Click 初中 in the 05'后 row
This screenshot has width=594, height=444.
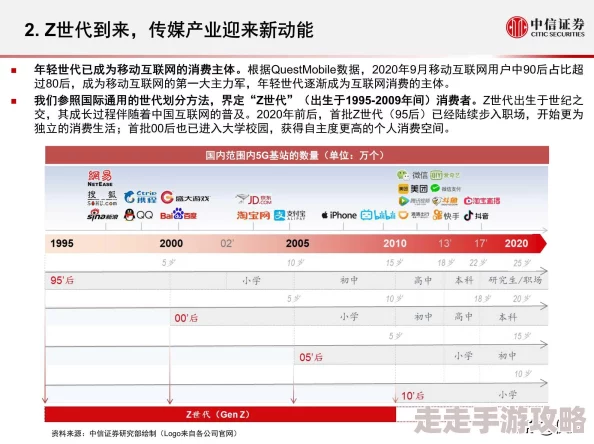[507, 356]
